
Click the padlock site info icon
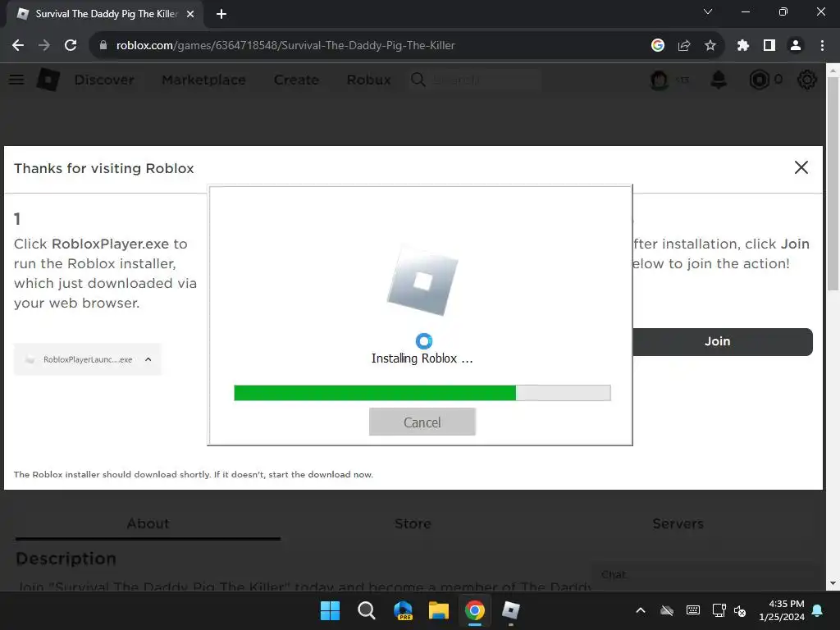coord(103,45)
